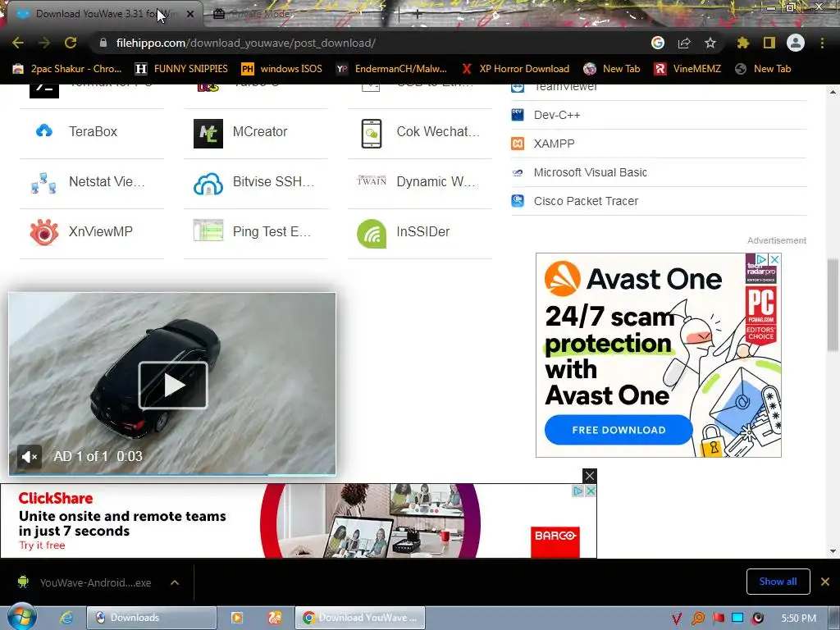Viewport: 840px width, 630px height.
Task: Close the downloads bar
Action: pos(825,582)
